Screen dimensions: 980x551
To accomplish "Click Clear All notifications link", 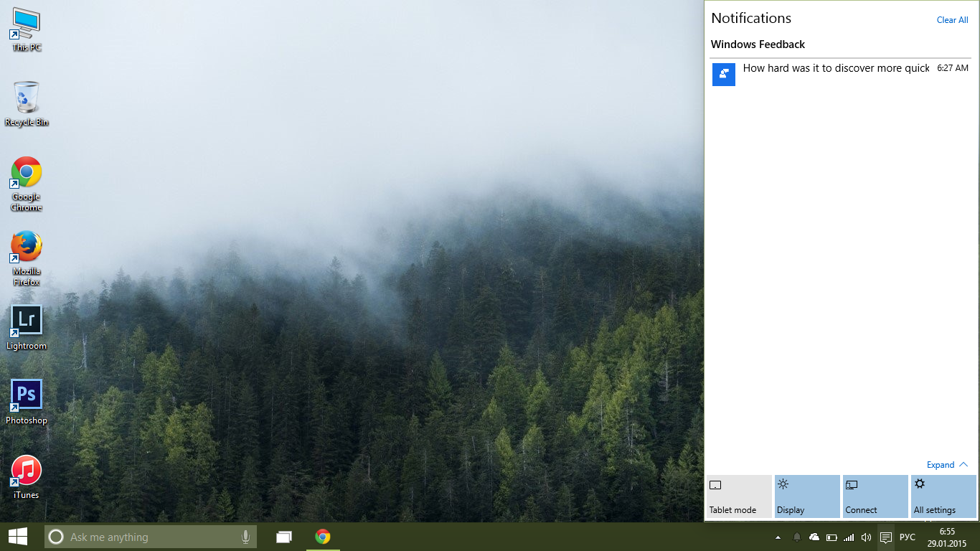I will point(952,20).
